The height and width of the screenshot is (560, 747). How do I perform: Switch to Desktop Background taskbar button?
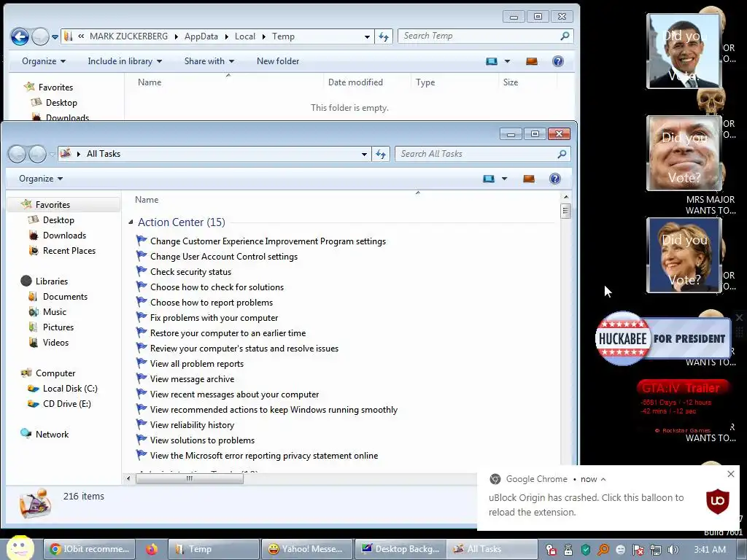[x=400, y=549]
